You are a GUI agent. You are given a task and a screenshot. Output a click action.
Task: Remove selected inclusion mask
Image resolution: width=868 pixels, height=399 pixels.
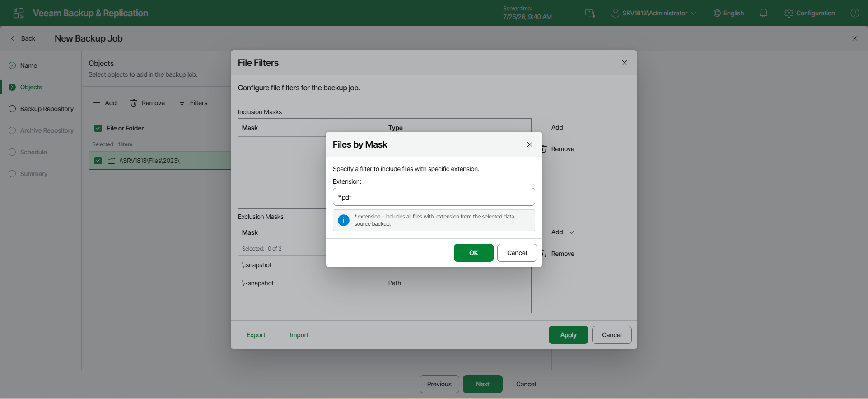(x=558, y=149)
